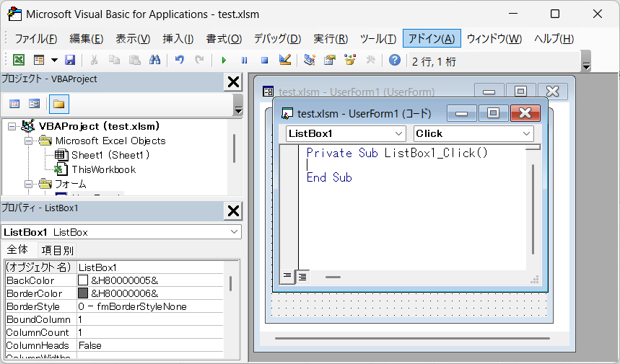Close the Project - VBAProject pane

pos(233,82)
